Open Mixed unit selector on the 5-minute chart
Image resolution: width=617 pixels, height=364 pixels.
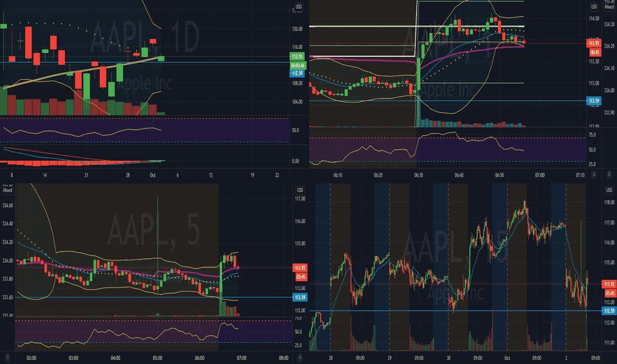[x=7, y=190]
